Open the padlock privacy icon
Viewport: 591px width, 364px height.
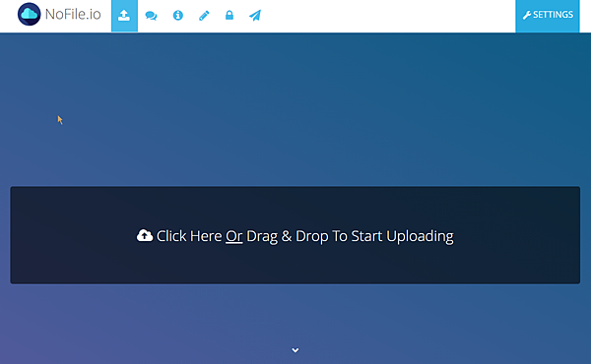point(230,15)
